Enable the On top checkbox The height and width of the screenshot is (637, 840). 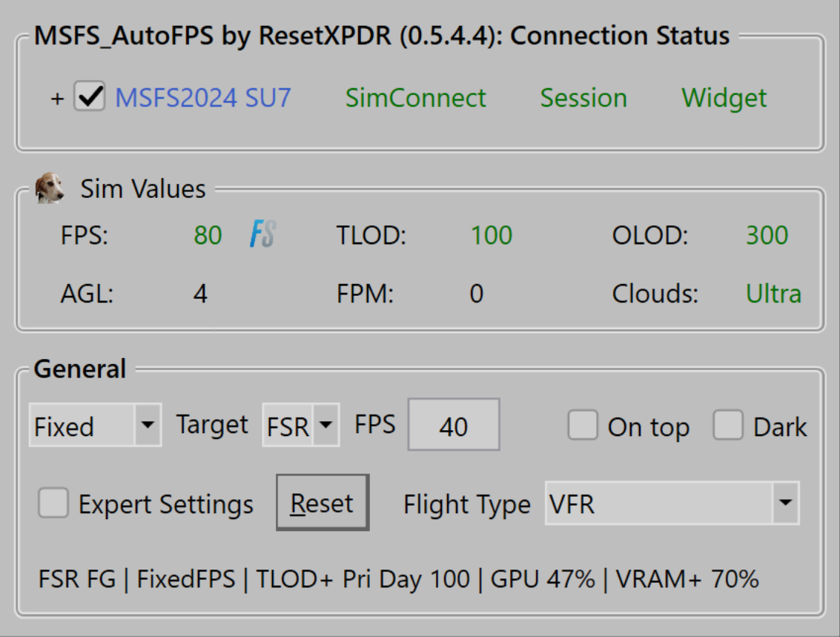583,426
